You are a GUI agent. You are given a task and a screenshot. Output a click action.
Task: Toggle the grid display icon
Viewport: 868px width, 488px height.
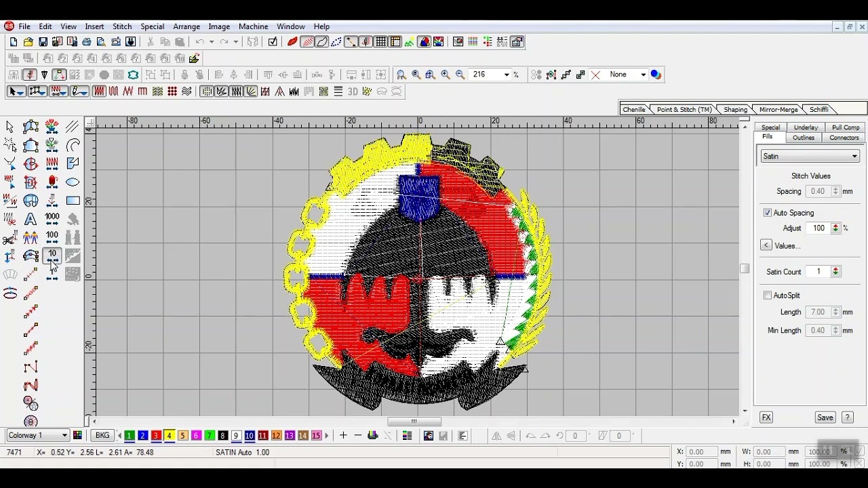381,42
